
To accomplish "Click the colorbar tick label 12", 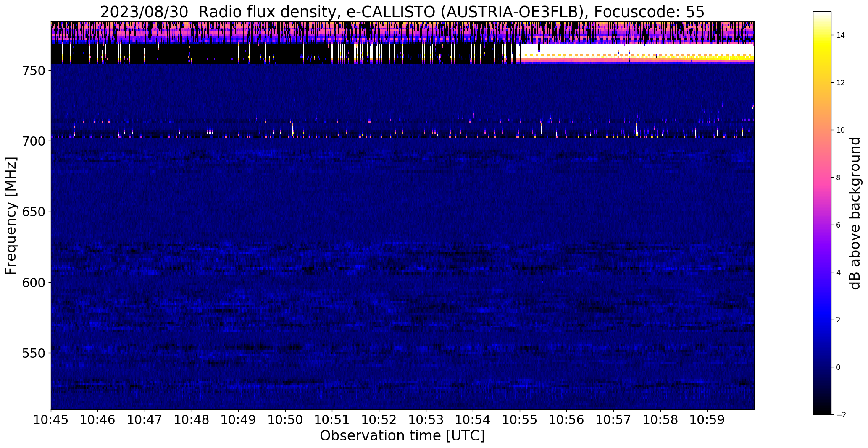I will [841, 83].
